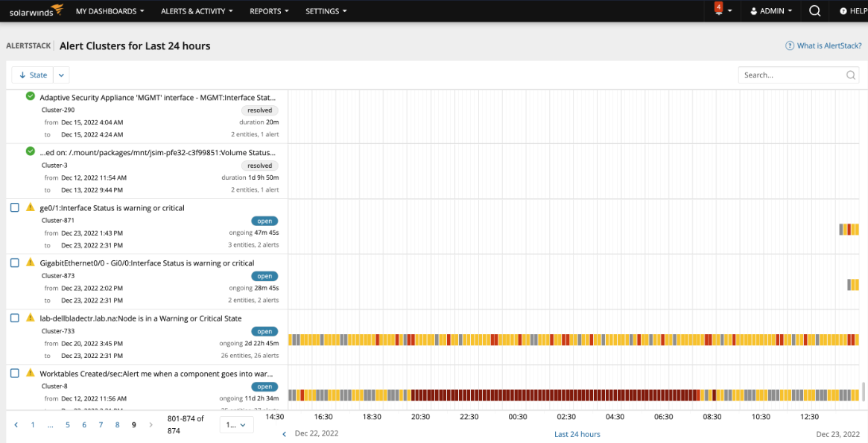Click the Cluster-733 yellow and red timeline bar
The width and height of the screenshot is (868, 443).
574,340
